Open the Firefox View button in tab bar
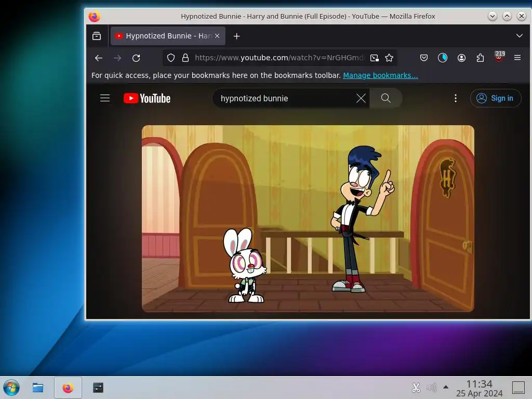 tap(97, 36)
